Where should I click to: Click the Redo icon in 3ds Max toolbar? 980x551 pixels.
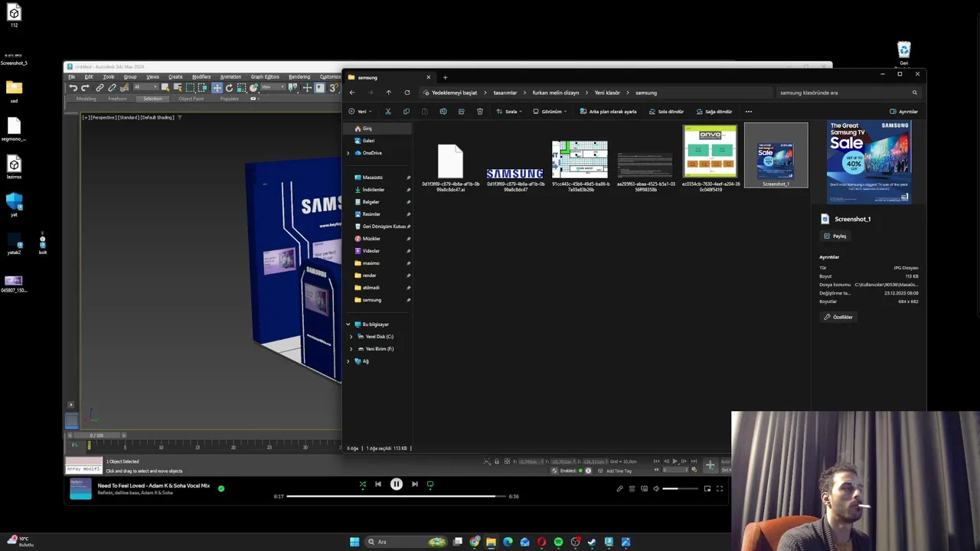pos(85,88)
